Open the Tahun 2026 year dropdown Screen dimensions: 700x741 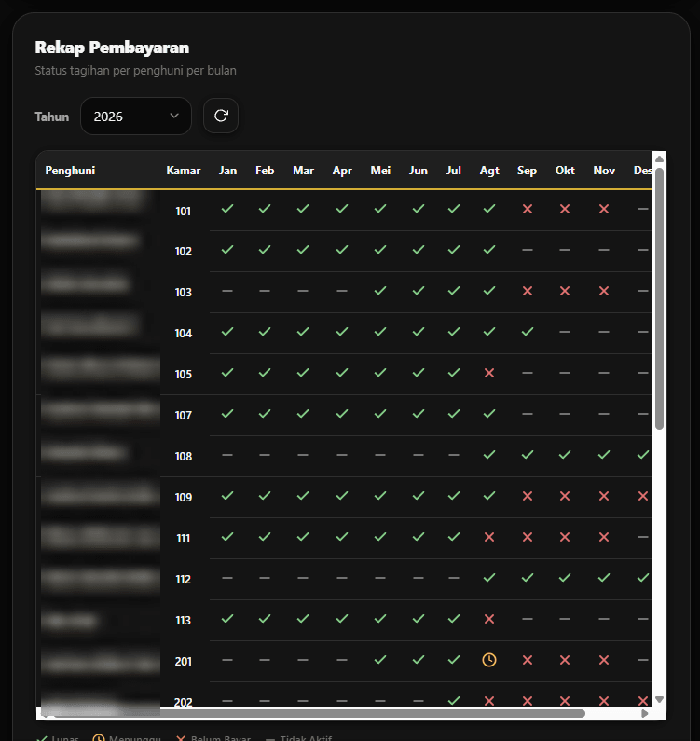click(136, 117)
